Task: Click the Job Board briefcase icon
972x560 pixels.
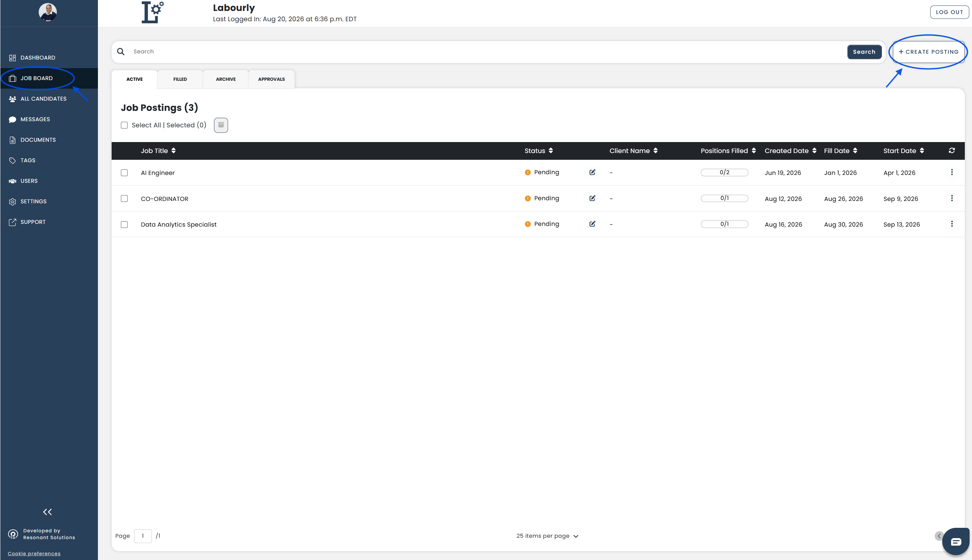Action: (x=12, y=78)
